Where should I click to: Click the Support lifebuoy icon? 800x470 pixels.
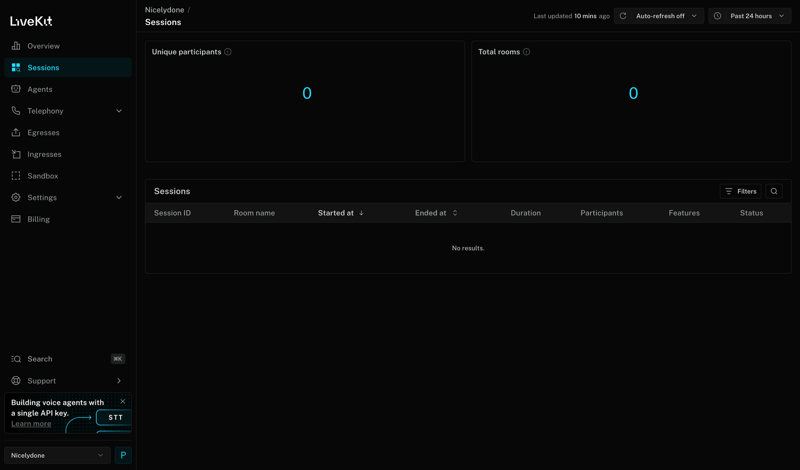[x=16, y=381]
